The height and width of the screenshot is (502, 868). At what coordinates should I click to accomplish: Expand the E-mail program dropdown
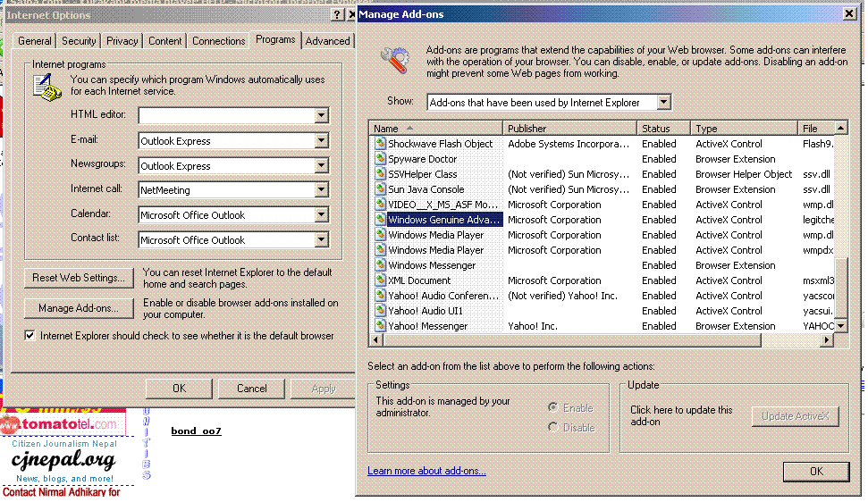click(x=322, y=141)
